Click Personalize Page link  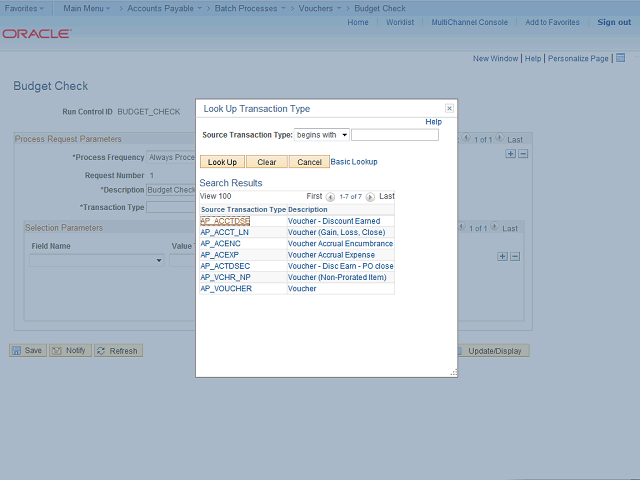pos(578,58)
